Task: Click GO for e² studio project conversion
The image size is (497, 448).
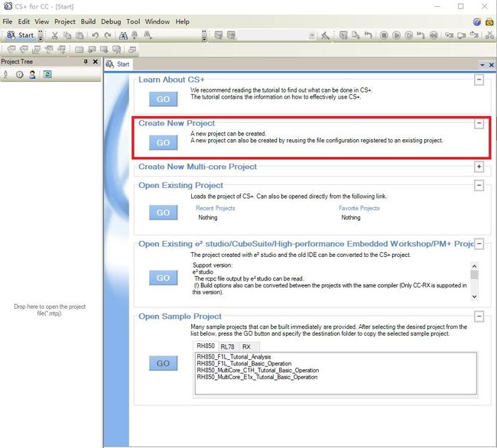Action: pos(163,278)
